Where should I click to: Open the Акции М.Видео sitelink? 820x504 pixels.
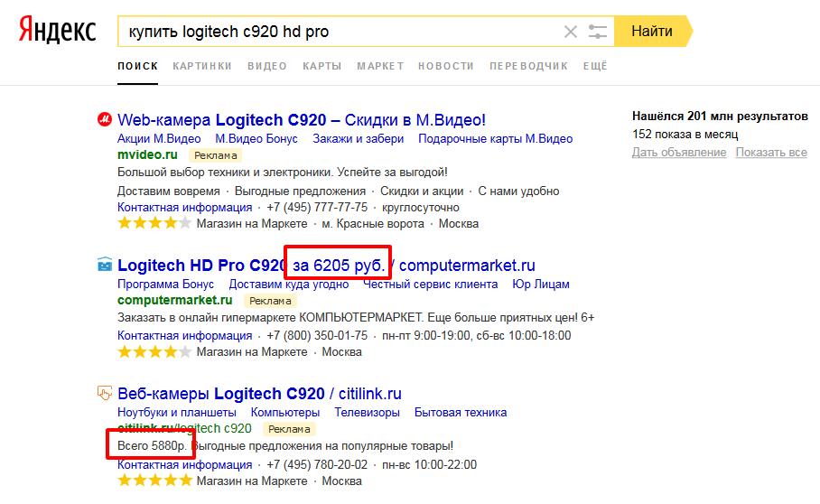click(159, 139)
